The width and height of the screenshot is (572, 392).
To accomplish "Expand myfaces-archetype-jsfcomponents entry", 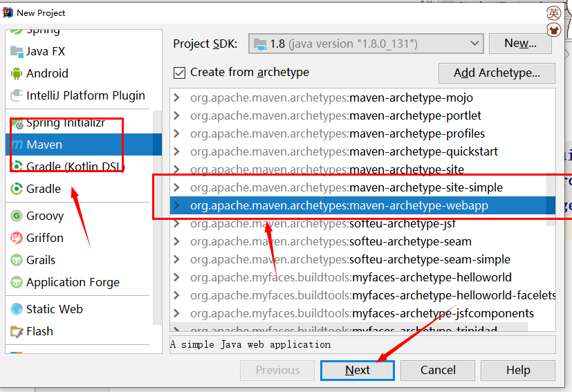I will pos(177,313).
